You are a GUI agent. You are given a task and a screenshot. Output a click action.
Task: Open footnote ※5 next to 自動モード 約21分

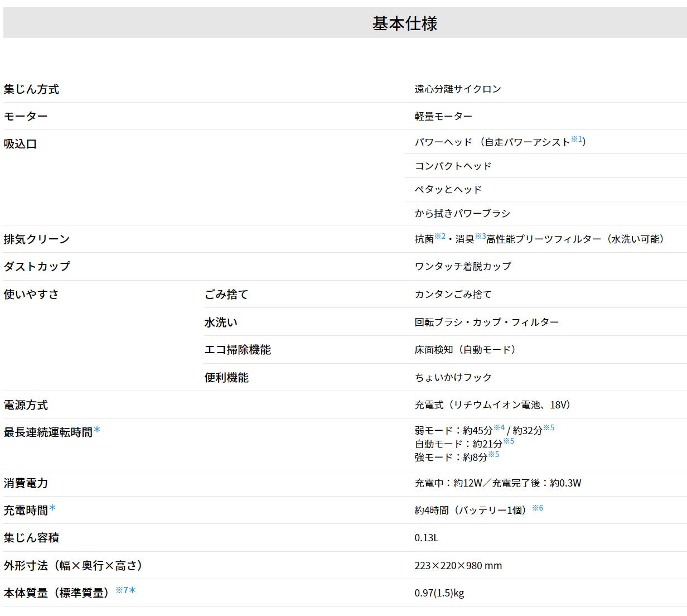coord(508,440)
